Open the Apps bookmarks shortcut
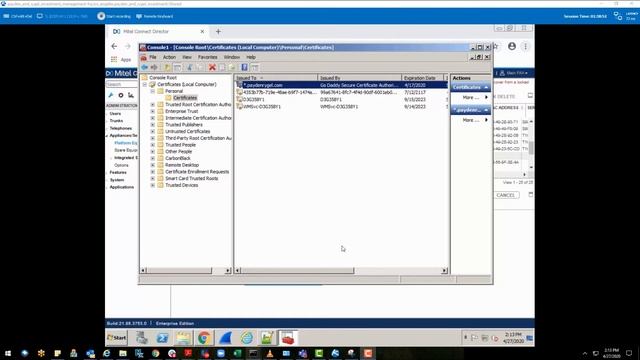 [x=121, y=60]
